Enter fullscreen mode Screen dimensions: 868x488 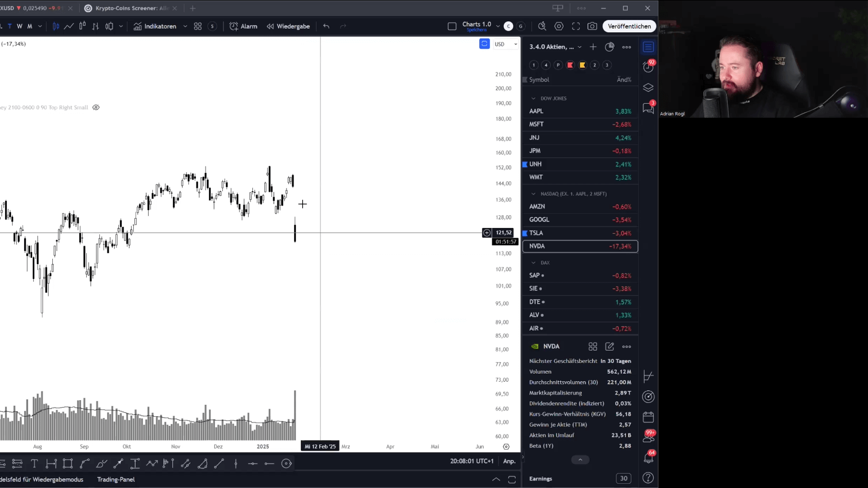pos(576,26)
